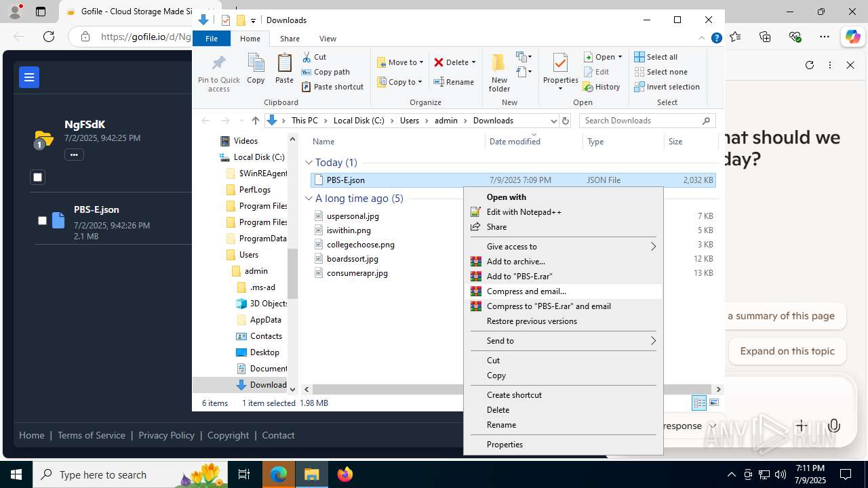868x488 pixels.
Task: Select collegechoose.png in file list
Action: pos(360,245)
